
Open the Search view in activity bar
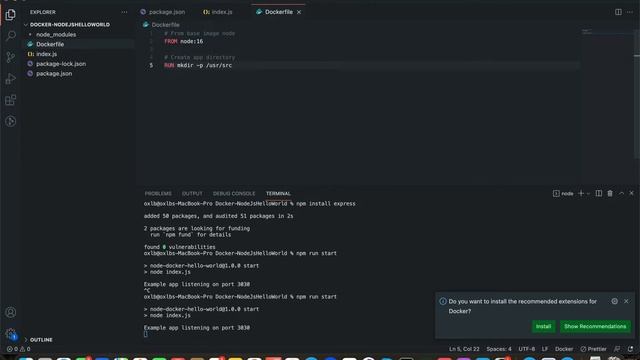point(11,36)
